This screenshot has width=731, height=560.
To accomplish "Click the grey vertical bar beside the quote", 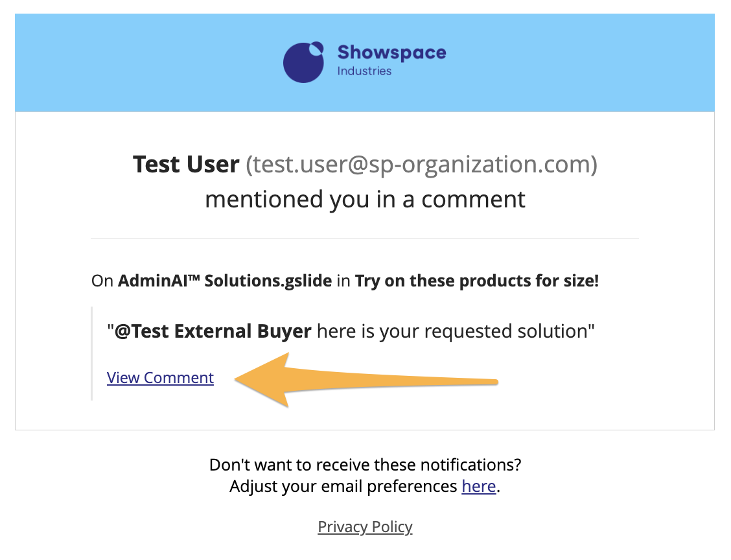I will 92,353.
